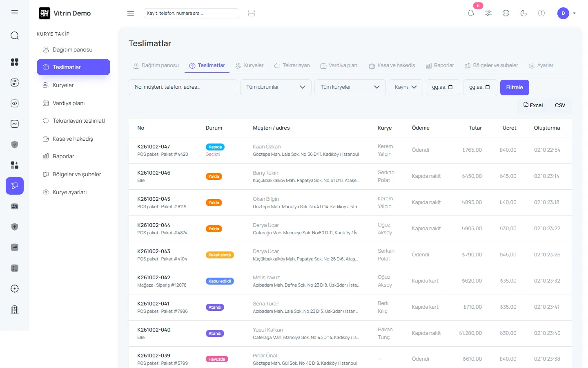This screenshot has width=588, height=368.
Task: Select Kuryeler in the sidebar
Action: pyautogui.click(x=73, y=85)
